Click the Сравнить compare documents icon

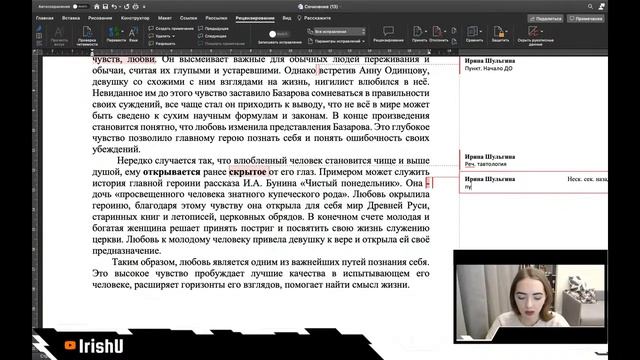pos(472,32)
